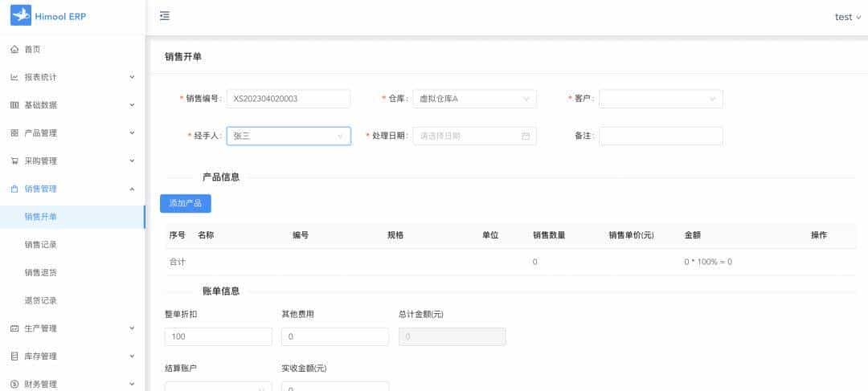The image size is (868, 391).
Task: Click the table icon beside 基础数据
Action: click(x=14, y=105)
